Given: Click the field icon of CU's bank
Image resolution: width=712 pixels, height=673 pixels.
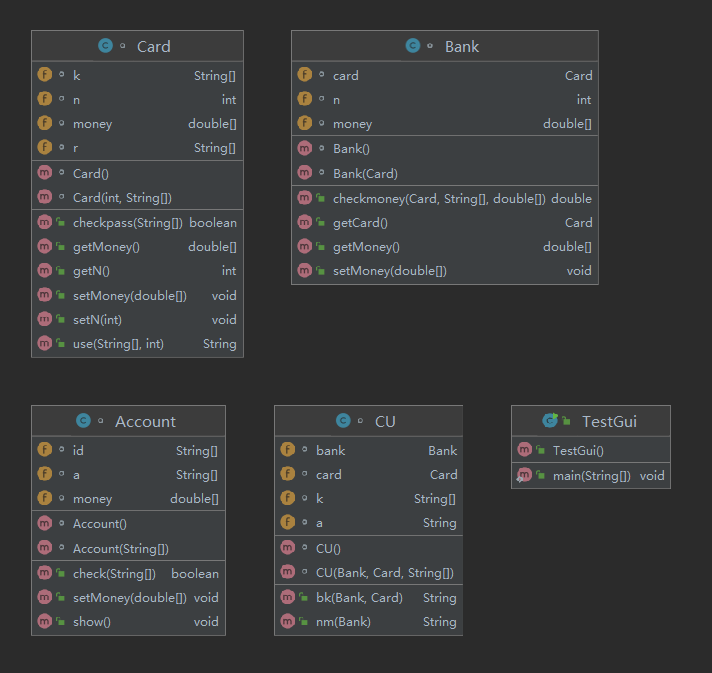Looking at the screenshot, I should tap(288, 450).
